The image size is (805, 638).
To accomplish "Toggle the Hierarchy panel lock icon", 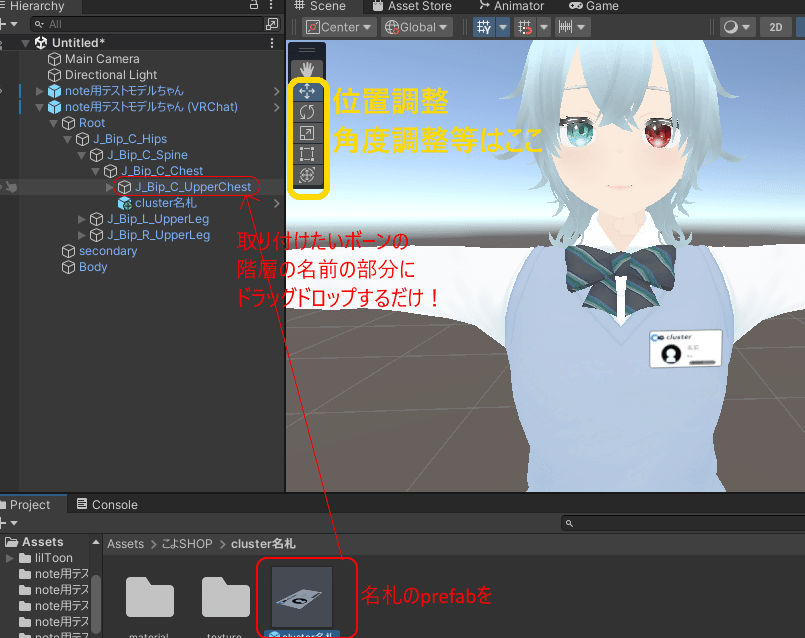I will click(254, 5).
